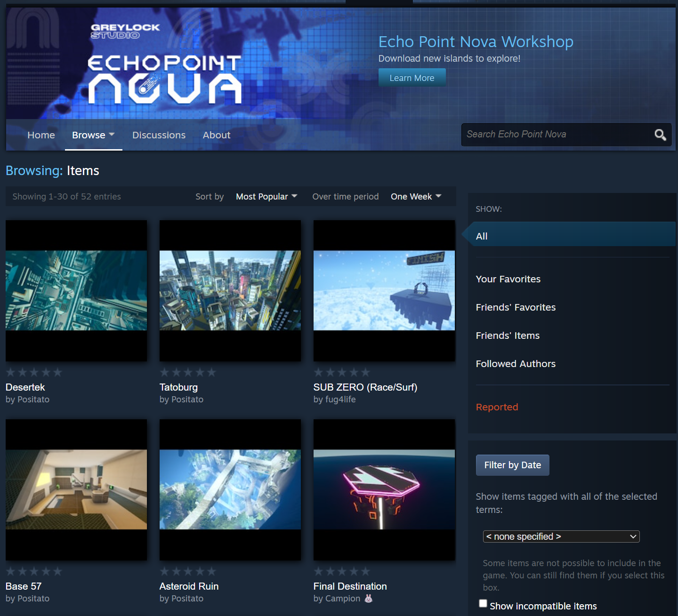Open the Tatoburg item title
This screenshot has width=678, height=616.
pyautogui.click(x=178, y=387)
